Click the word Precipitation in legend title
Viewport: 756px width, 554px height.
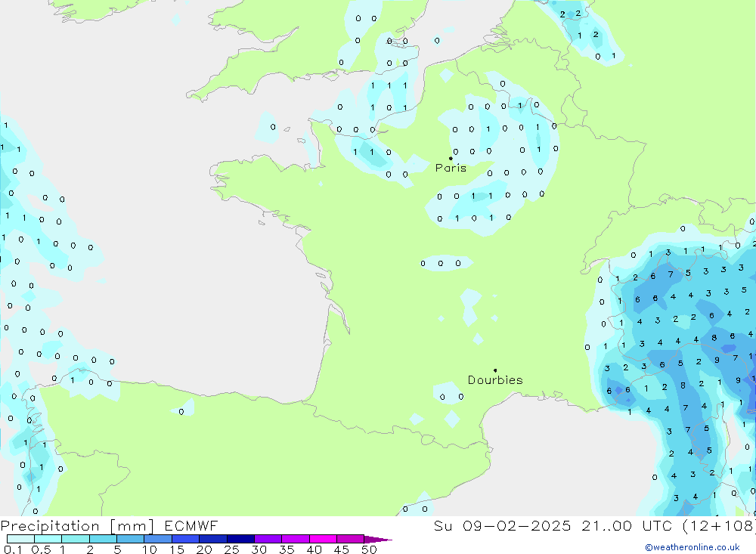[50, 525]
